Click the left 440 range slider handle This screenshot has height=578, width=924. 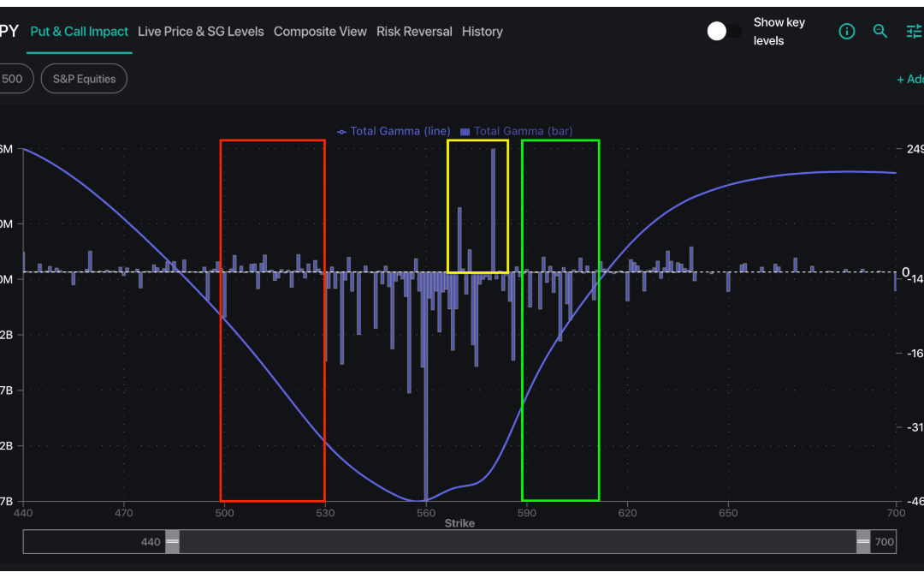coord(173,541)
